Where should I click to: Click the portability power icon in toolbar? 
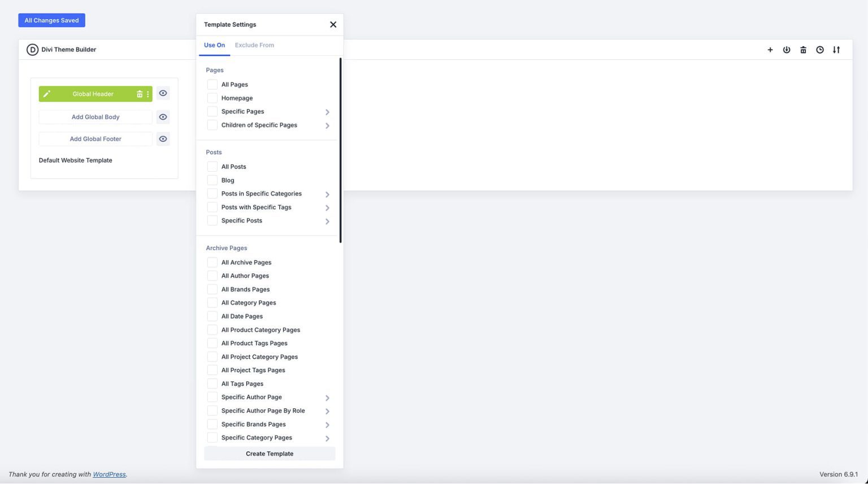(786, 50)
